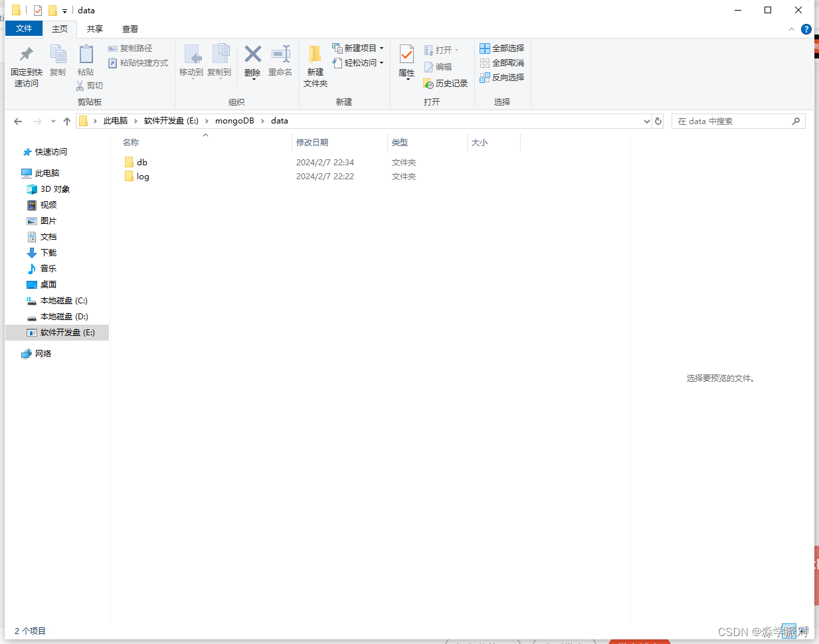Open 属性 (Properties) from the ribbon
819x644 pixels.
(x=406, y=58)
